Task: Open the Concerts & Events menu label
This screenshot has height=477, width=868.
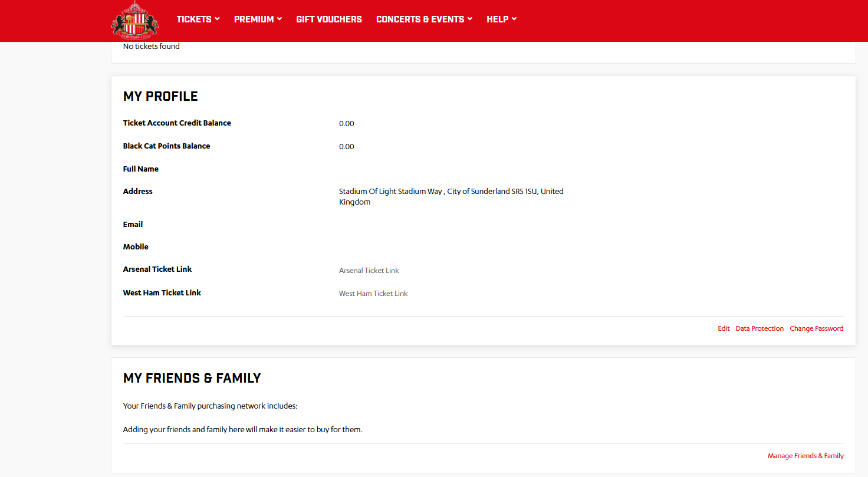Action: click(420, 19)
